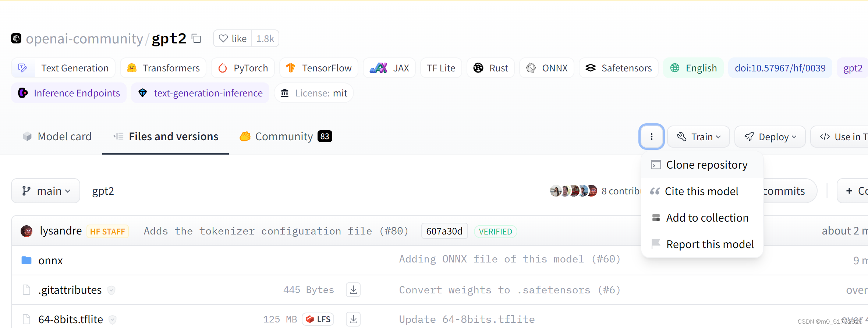Open the commits history link
868x328 pixels.
[784, 191]
